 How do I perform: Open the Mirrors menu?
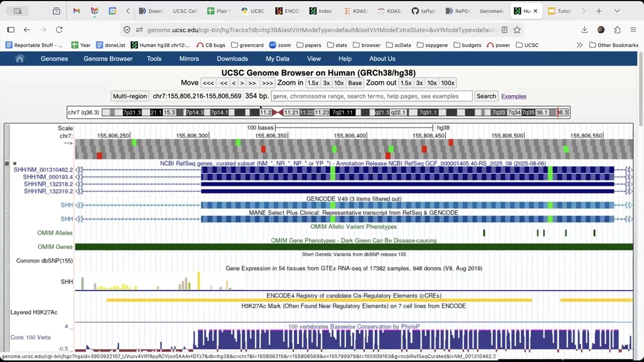click(x=189, y=59)
